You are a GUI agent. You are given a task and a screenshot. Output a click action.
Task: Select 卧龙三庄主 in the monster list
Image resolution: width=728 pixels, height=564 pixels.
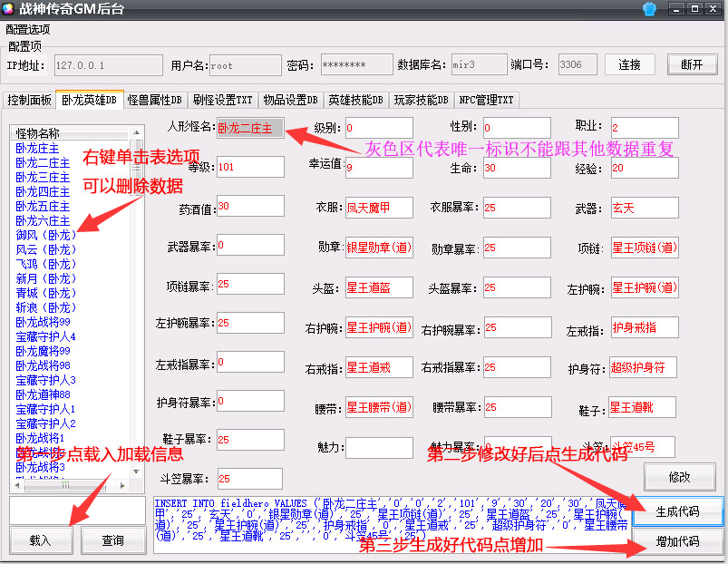click(x=43, y=177)
